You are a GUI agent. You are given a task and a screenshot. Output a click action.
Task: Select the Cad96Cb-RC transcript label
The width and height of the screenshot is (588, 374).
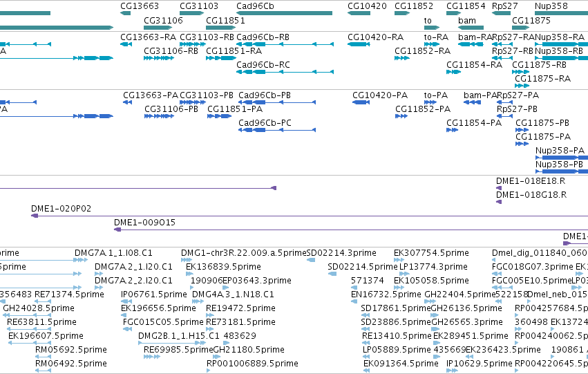pos(263,65)
